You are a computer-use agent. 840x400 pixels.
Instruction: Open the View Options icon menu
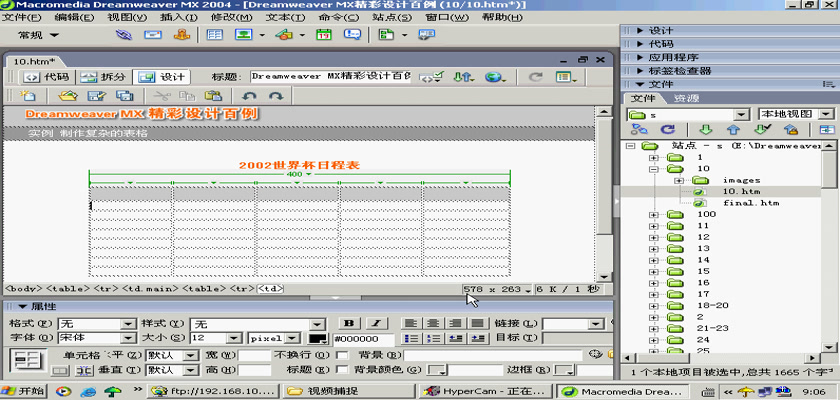click(x=566, y=77)
